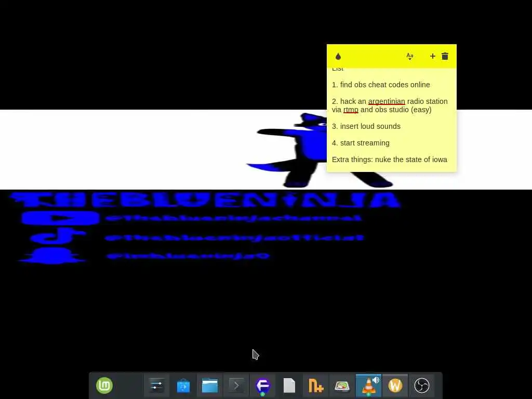
Task: Click the line "4. start streaming"
Action: tap(361, 143)
